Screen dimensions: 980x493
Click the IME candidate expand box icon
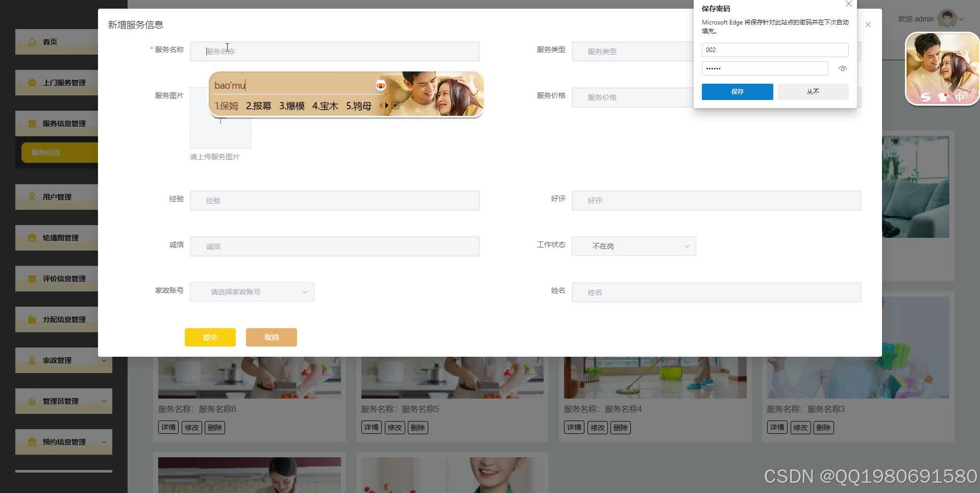point(396,106)
